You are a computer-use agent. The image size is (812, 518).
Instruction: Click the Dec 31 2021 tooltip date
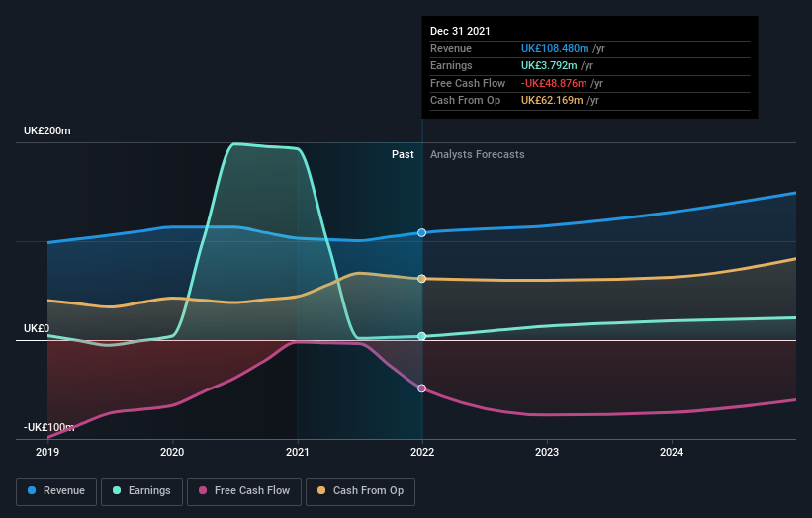[x=460, y=31]
